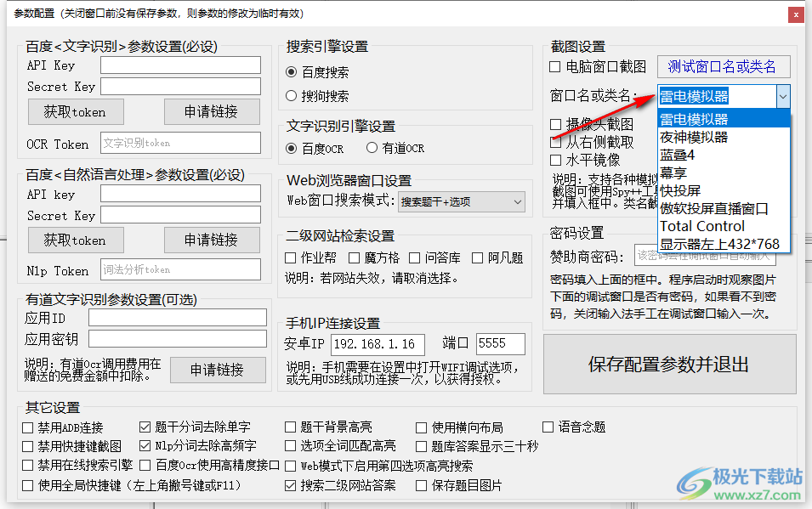The width and height of the screenshot is (812, 509).
Task: Click the 窗口名或类名 combo text box
Action: click(x=717, y=96)
